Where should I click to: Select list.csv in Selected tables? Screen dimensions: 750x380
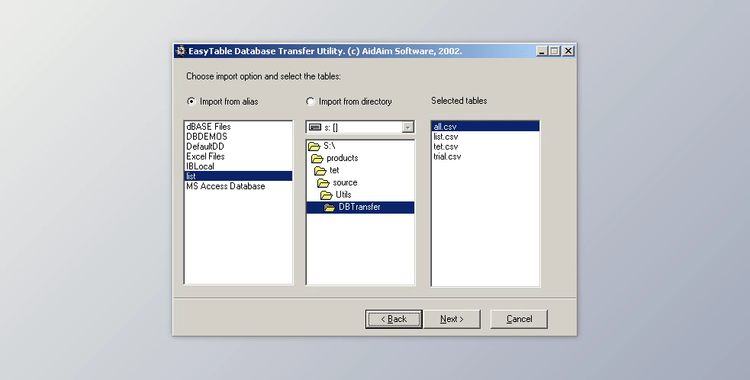(x=485, y=137)
